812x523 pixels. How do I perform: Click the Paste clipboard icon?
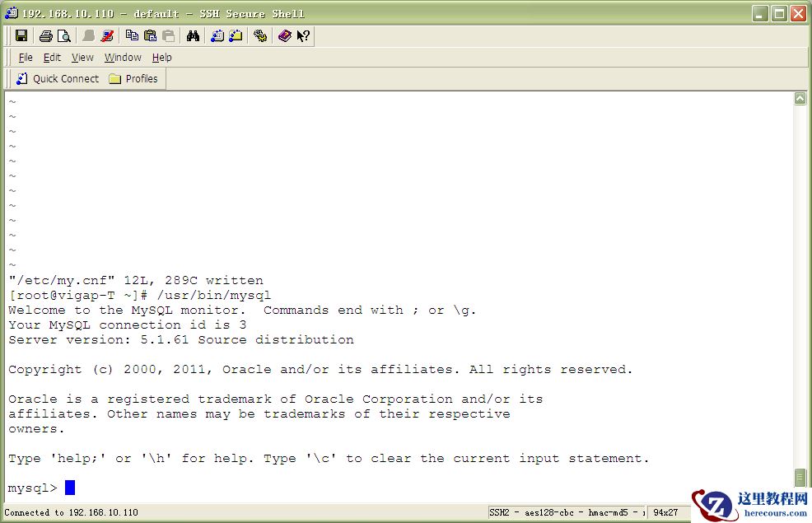click(x=150, y=35)
